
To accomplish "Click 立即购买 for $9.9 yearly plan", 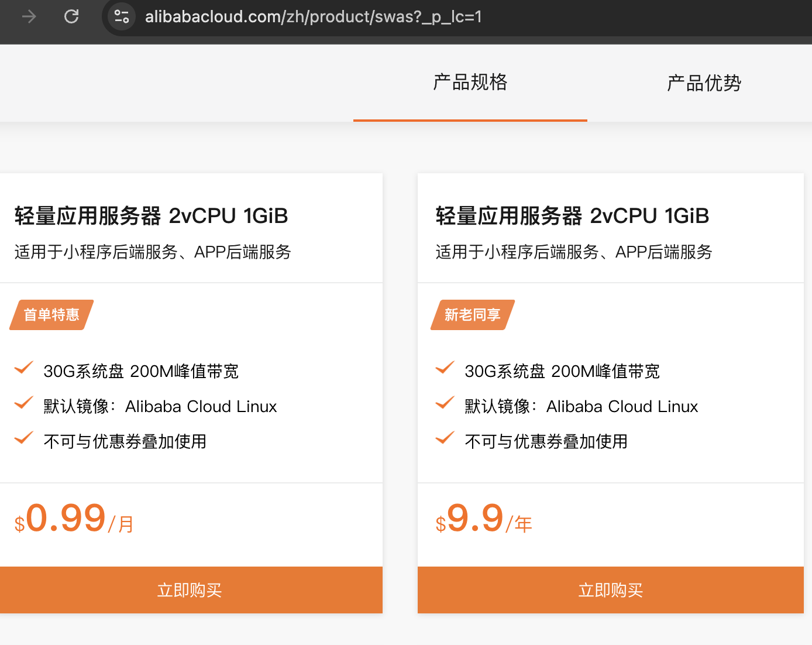I will tap(611, 590).
